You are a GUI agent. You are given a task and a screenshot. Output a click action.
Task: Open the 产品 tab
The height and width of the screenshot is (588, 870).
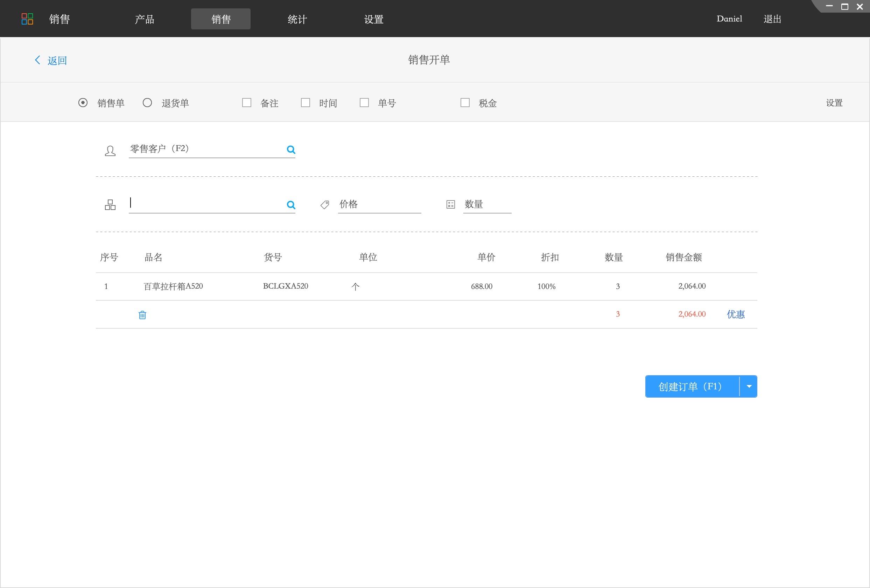pos(145,19)
